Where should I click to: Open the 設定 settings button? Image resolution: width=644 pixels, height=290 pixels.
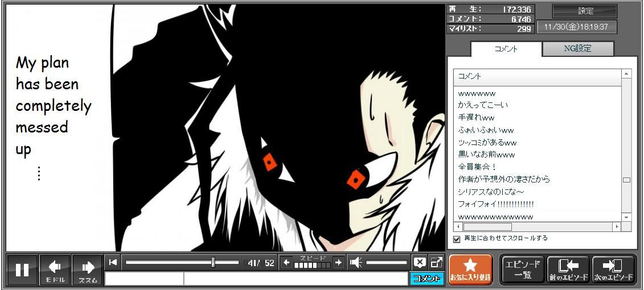tap(585, 11)
